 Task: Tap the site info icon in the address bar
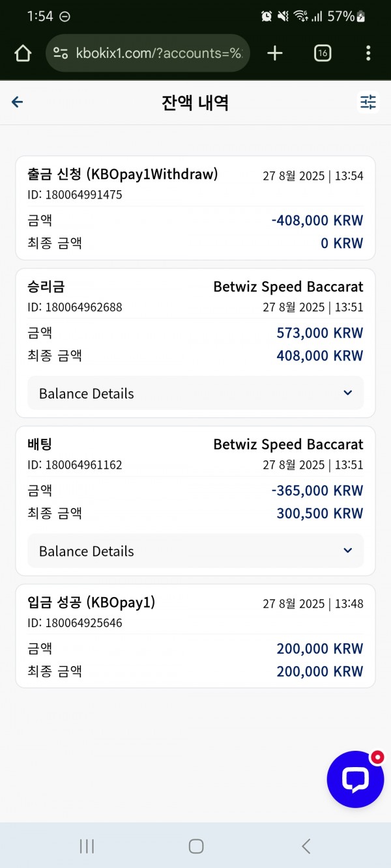pos(61,53)
